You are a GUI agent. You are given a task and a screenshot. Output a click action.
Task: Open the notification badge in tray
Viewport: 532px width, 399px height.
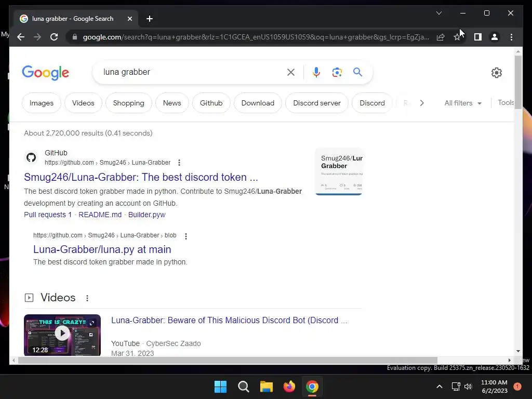[x=517, y=387]
